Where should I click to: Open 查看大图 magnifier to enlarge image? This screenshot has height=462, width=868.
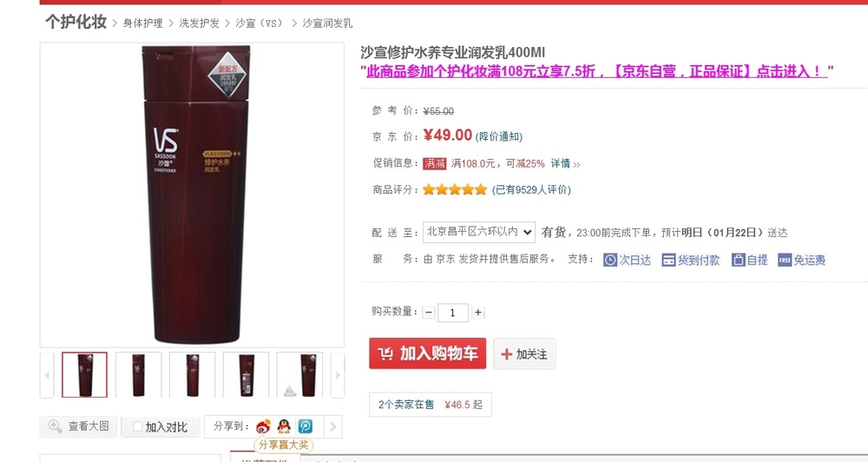click(78, 426)
